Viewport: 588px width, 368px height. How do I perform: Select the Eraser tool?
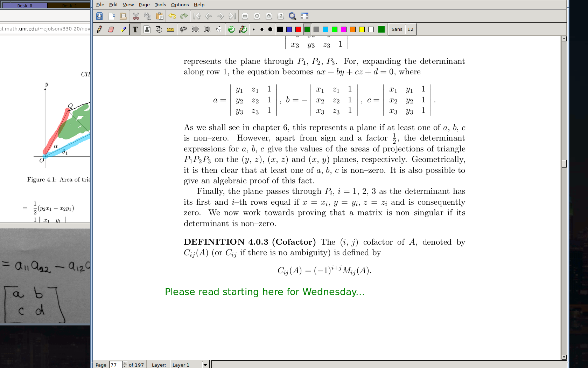111,29
